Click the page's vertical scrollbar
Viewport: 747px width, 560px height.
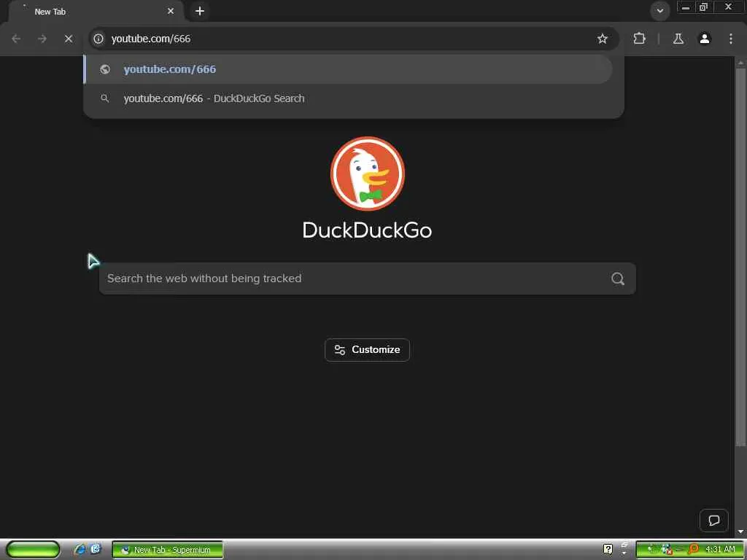(x=740, y=257)
